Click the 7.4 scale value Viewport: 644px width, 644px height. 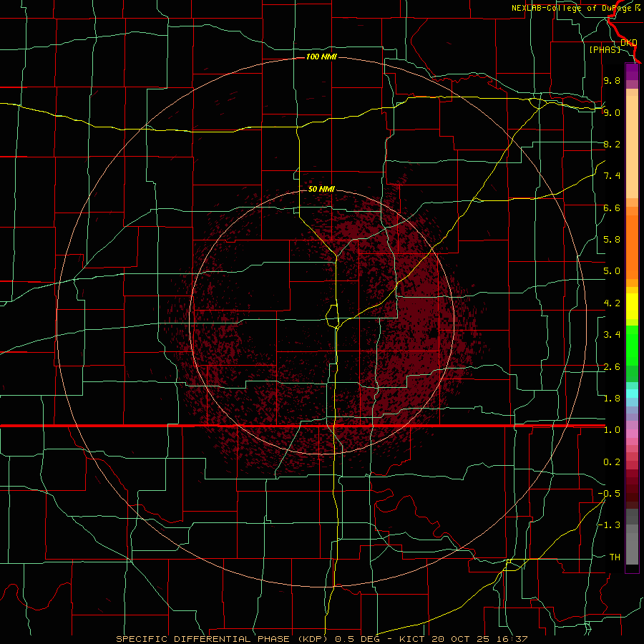[612, 176]
